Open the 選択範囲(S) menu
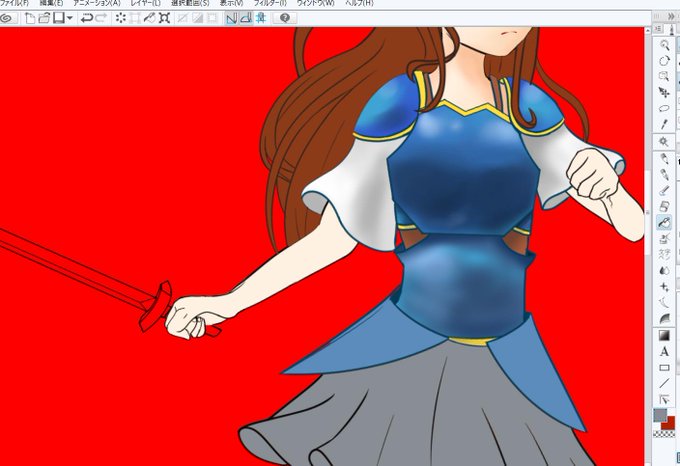Viewport: 680px width, 466px height. pos(190,3)
